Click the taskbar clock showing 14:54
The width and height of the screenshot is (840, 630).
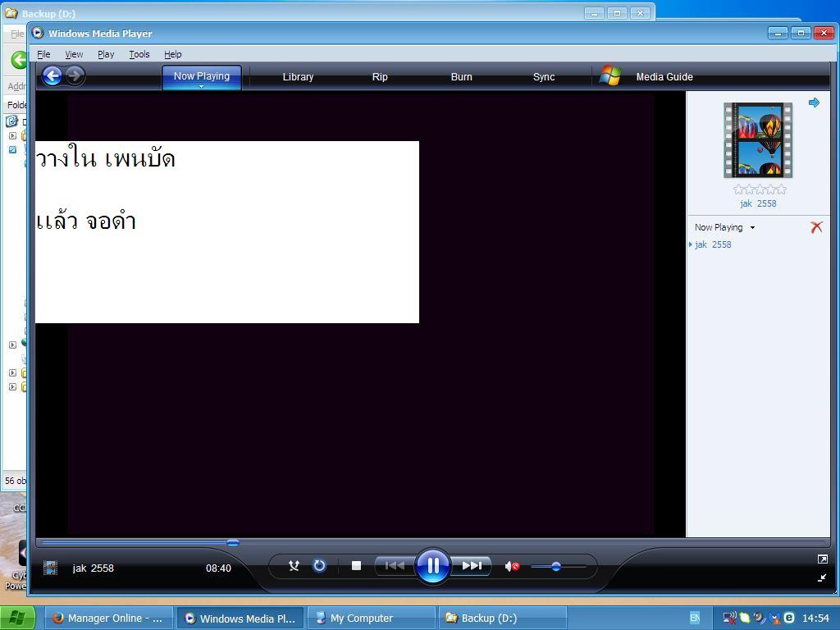point(815,619)
